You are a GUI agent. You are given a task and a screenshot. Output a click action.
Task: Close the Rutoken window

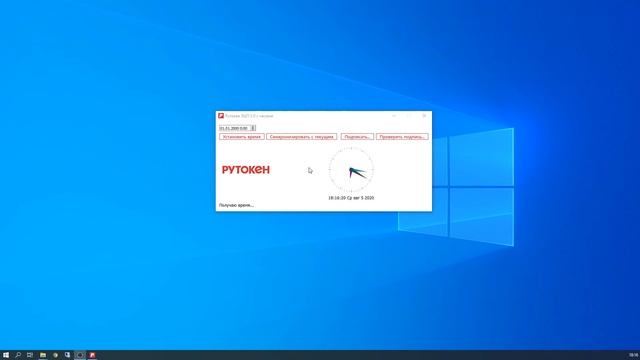pos(424,116)
